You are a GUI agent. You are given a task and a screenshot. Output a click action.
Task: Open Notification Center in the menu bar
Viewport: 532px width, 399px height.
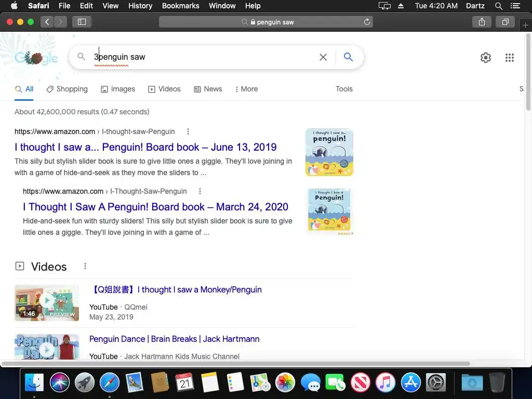[x=515, y=6]
